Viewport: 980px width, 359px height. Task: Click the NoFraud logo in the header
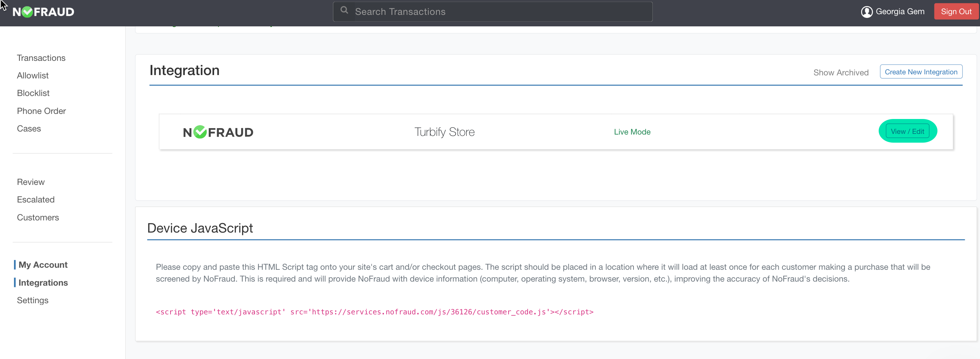pos(43,11)
